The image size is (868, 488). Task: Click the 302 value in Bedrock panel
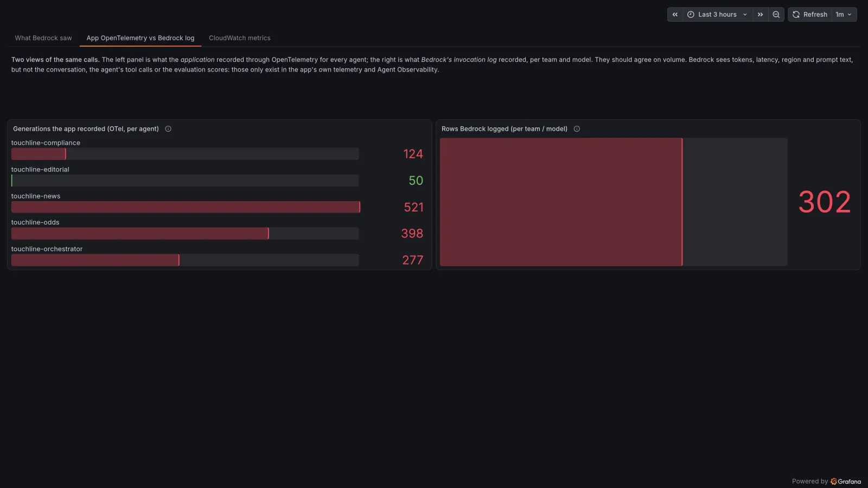[x=825, y=202]
